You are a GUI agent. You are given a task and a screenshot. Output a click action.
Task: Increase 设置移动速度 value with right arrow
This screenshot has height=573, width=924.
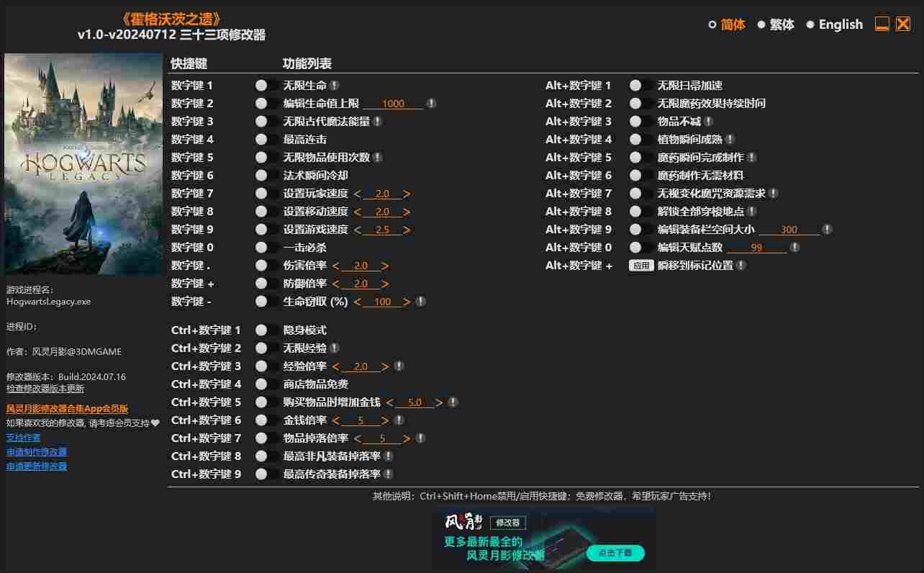point(407,212)
